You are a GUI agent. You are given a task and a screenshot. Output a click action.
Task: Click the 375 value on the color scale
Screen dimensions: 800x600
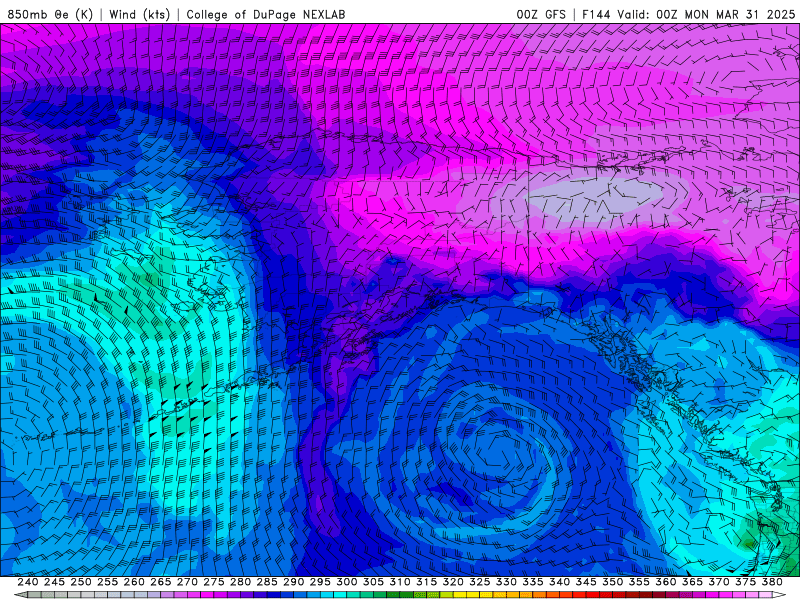[x=745, y=582]
